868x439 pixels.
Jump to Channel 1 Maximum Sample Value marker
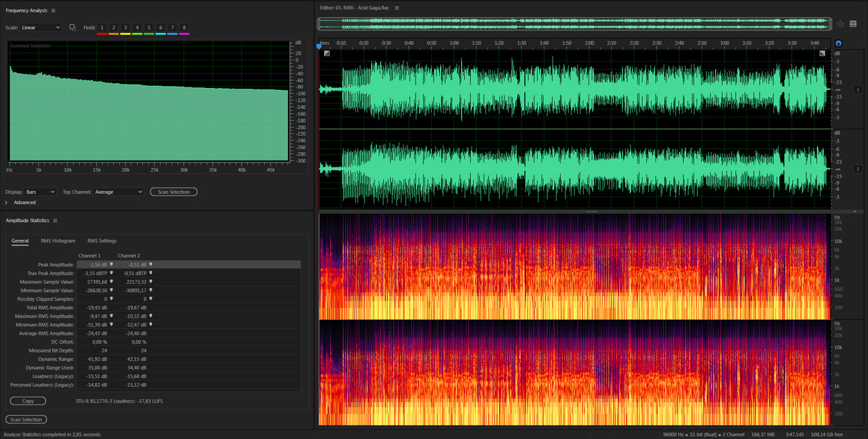pos(112,281)
